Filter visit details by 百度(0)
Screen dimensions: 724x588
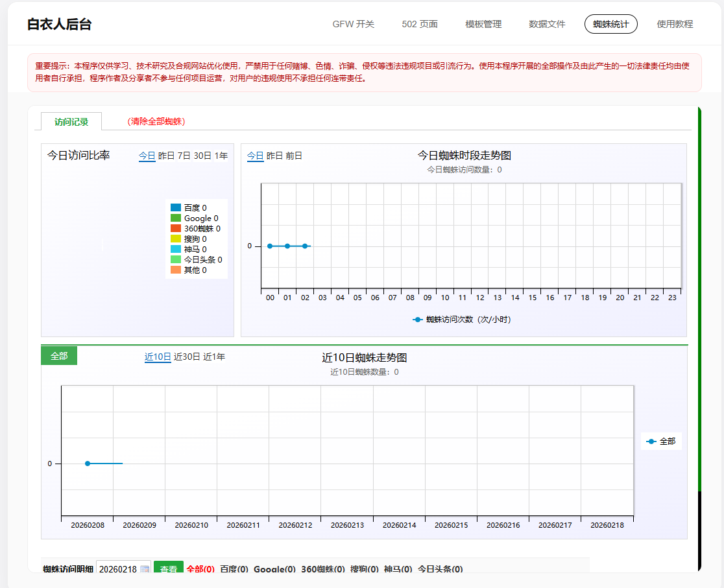click(234, 569)
